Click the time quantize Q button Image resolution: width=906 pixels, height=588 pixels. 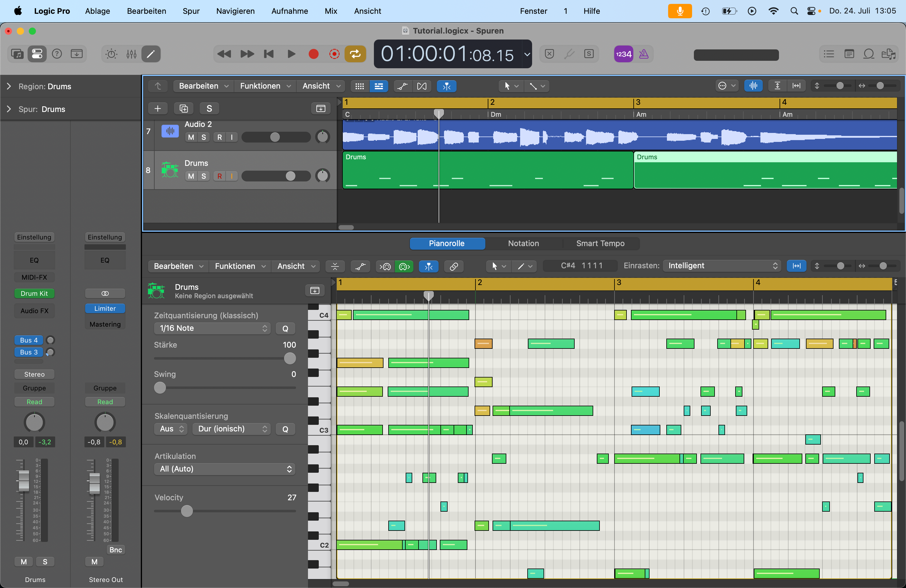[285, 328]
